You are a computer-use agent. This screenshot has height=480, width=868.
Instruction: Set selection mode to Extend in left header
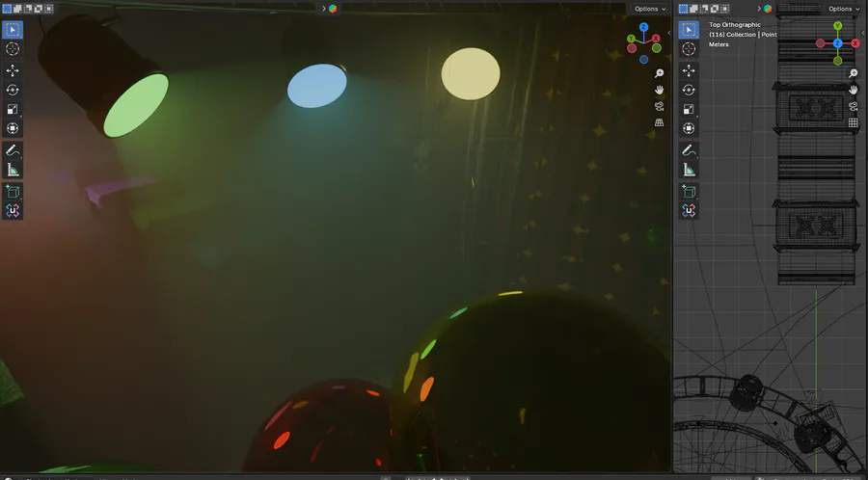coord(17,9)
